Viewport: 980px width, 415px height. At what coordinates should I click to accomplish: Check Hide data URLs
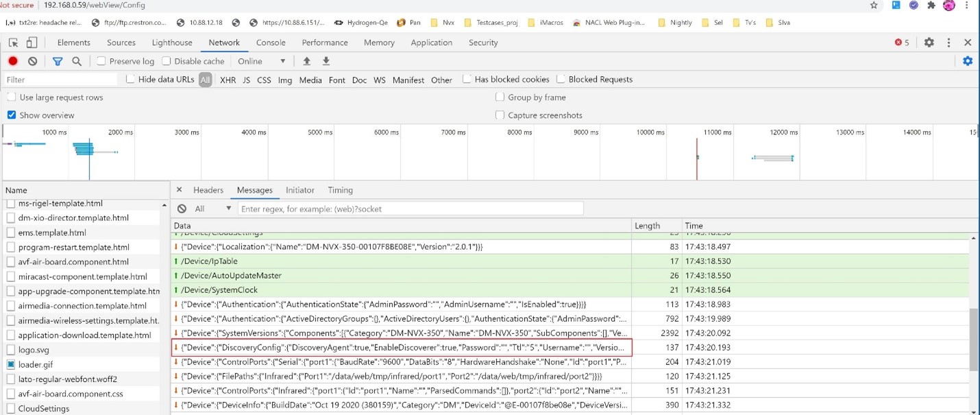tap(130, 79)
